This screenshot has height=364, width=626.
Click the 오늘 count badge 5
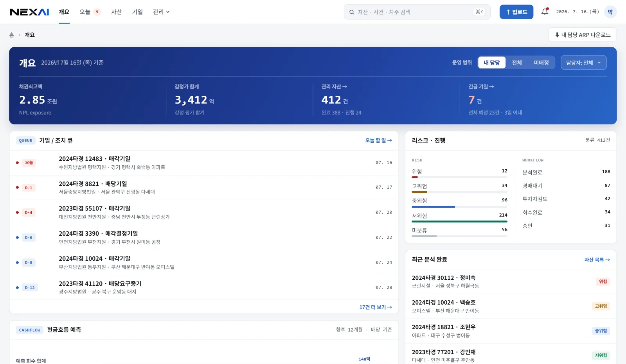coord(97,12)
